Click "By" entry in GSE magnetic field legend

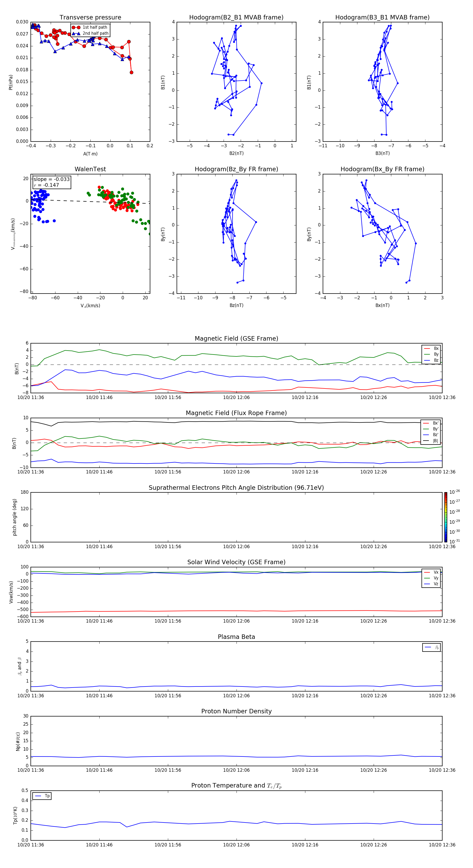[431, 355]
